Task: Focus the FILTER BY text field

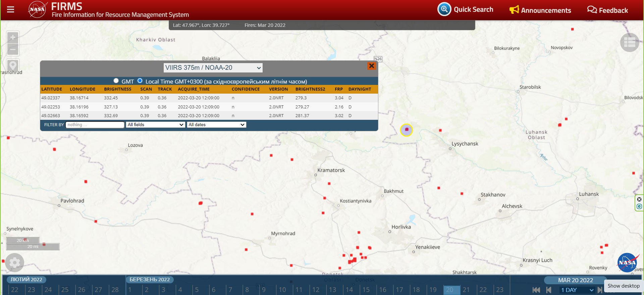Action: pos(95,125)
